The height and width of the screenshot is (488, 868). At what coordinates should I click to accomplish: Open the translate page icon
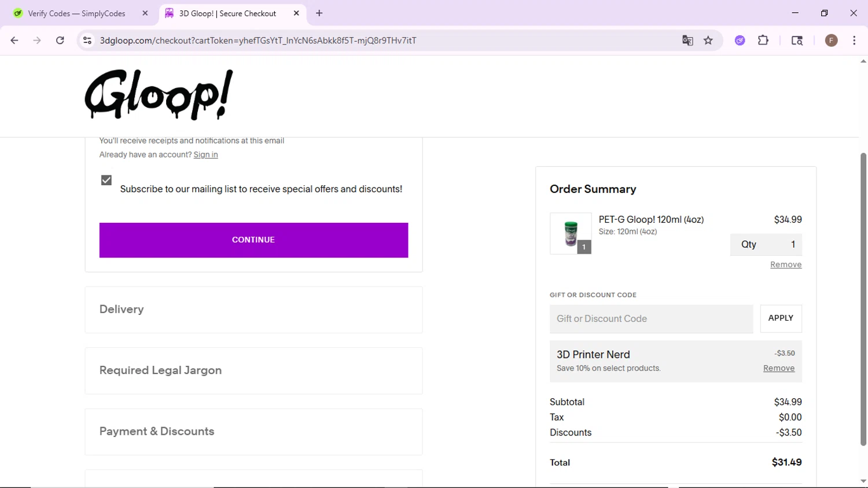[x=687, y=41]
